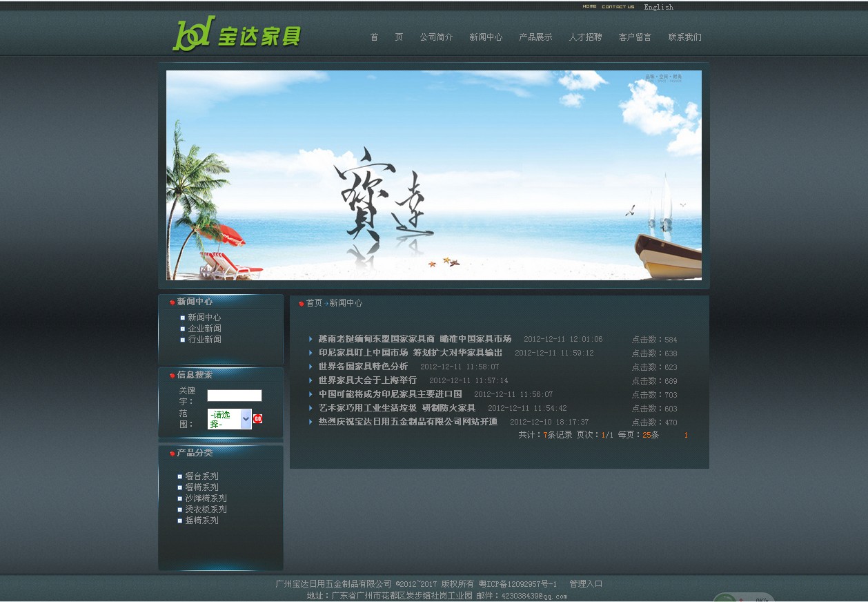
Task: Switch the site language to English
Action: coord(658,7)
